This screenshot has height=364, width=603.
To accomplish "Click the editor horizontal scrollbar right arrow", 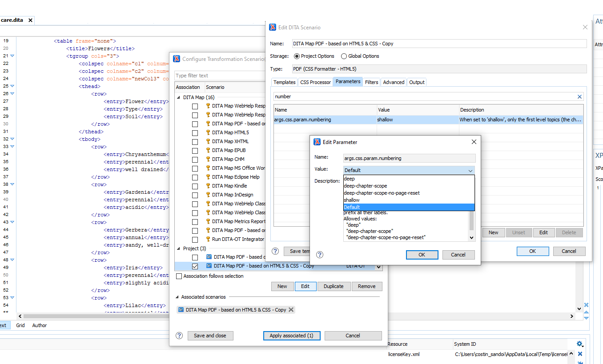I will click(572, 316).
